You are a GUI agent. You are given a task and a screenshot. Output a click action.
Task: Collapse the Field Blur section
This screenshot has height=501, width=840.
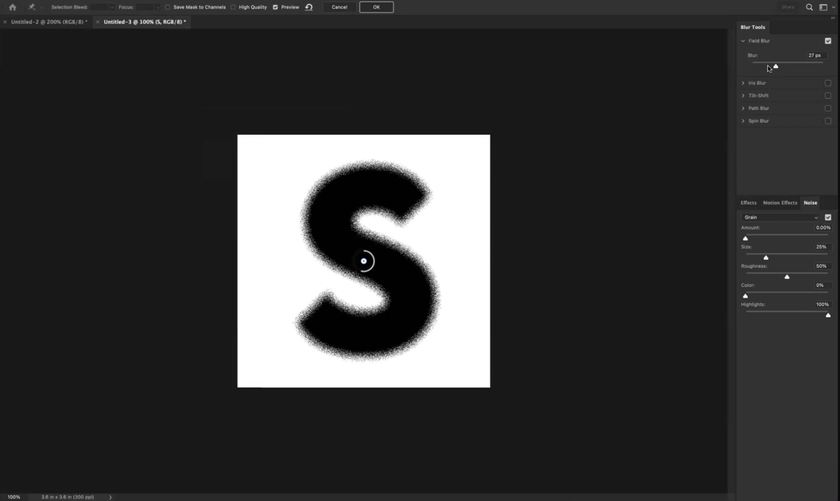(743, 41)
